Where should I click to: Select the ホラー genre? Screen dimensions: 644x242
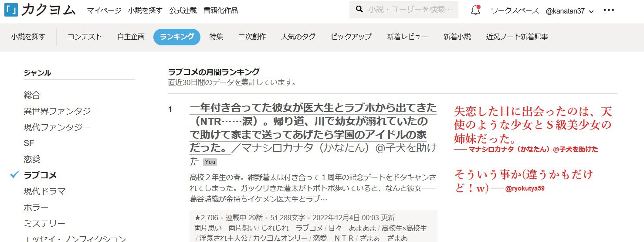click(x=36, y=208)
